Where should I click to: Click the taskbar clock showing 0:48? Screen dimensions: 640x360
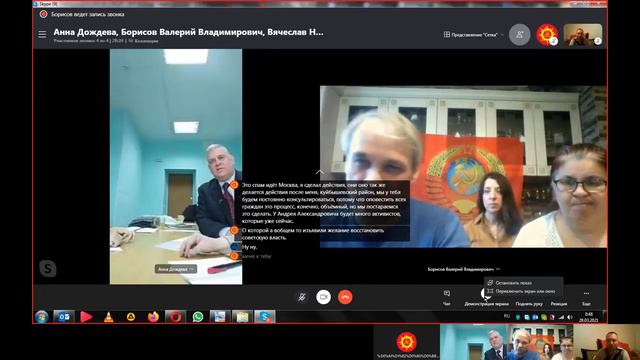(x=589, y=317)
